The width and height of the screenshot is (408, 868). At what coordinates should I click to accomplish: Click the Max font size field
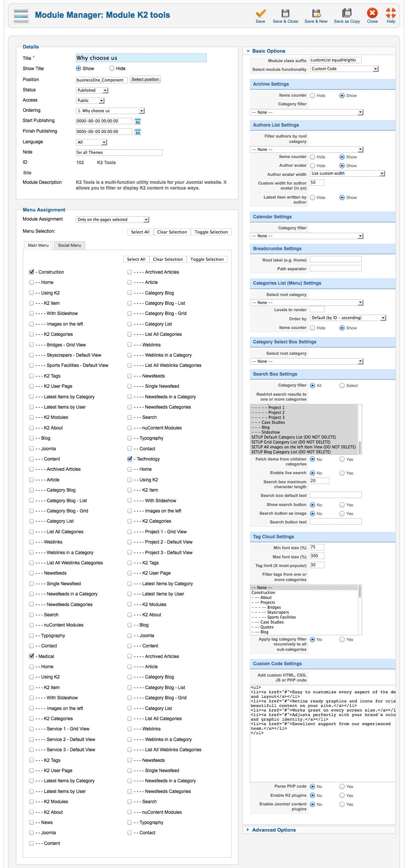(x=317, y=556)
